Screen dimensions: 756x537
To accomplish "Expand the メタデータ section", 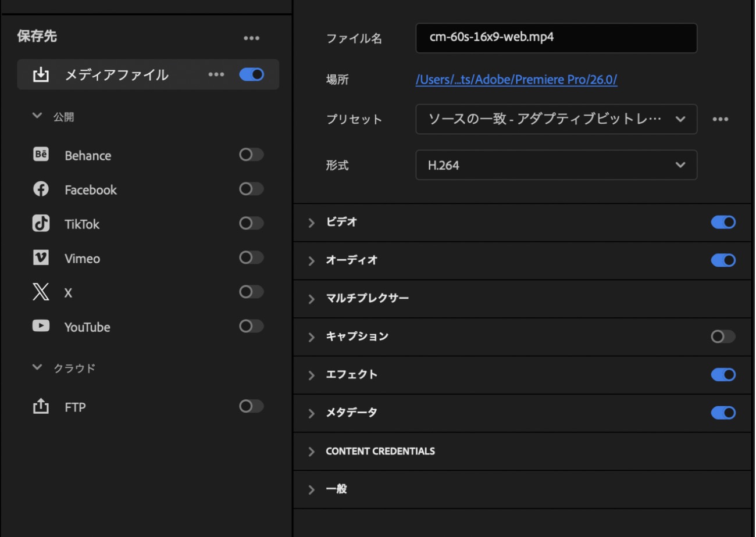I will [312, 413].
